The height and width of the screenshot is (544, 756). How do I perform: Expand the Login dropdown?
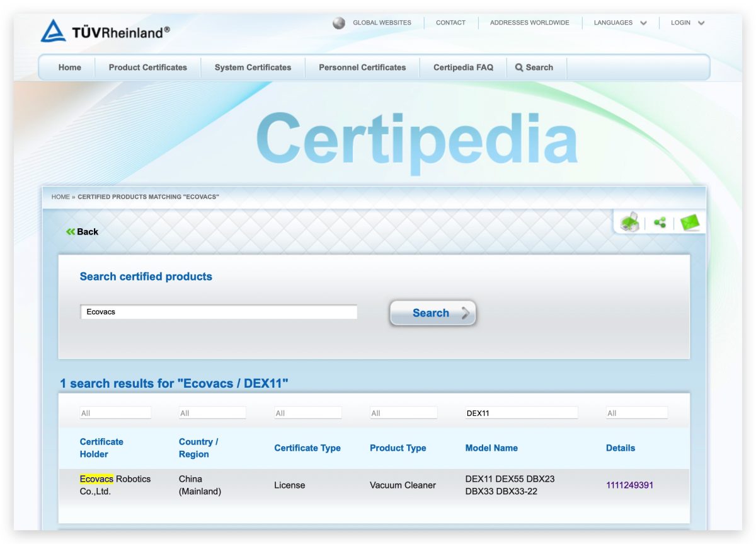(x=688, y=23)
